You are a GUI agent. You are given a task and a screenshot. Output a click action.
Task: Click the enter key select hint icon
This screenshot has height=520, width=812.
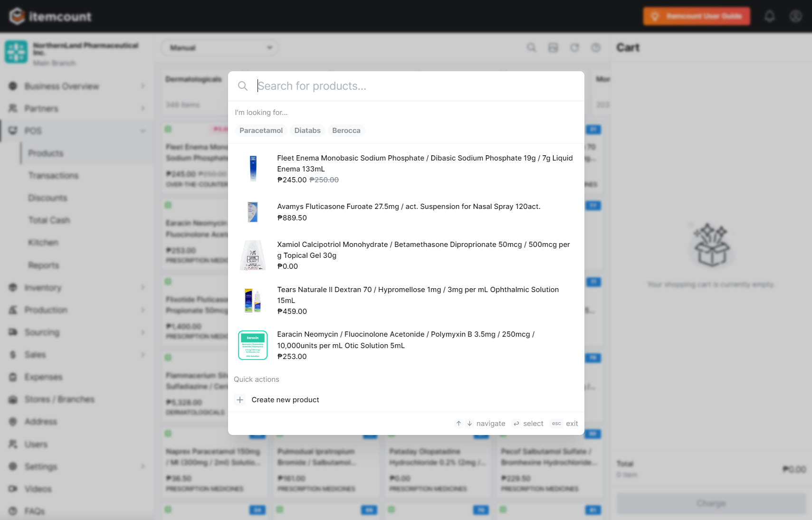516,424
